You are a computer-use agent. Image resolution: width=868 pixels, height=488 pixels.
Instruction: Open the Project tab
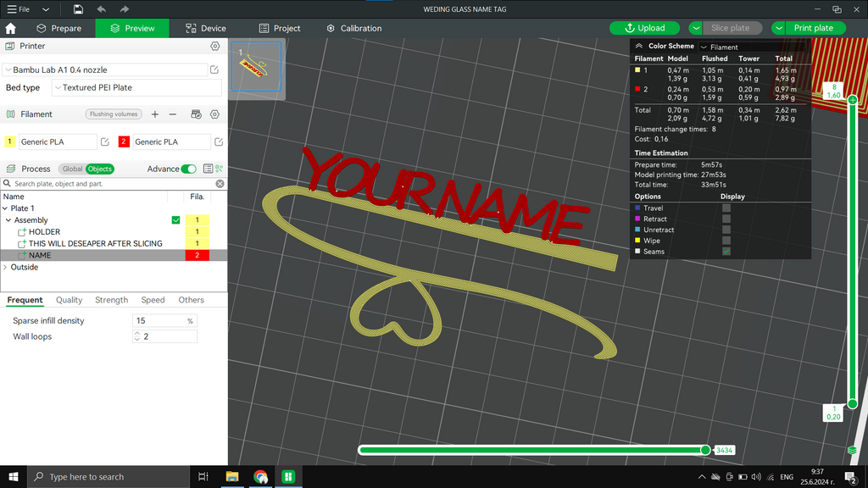(x=280, y=28)
